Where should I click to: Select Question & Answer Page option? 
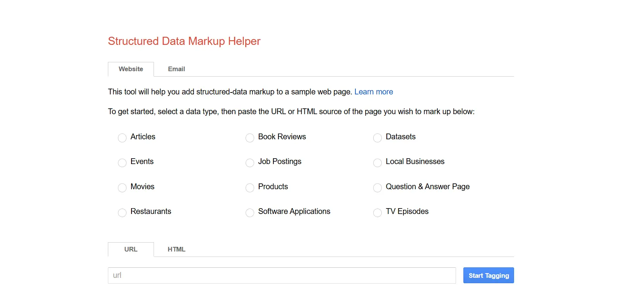coord(378,188)
